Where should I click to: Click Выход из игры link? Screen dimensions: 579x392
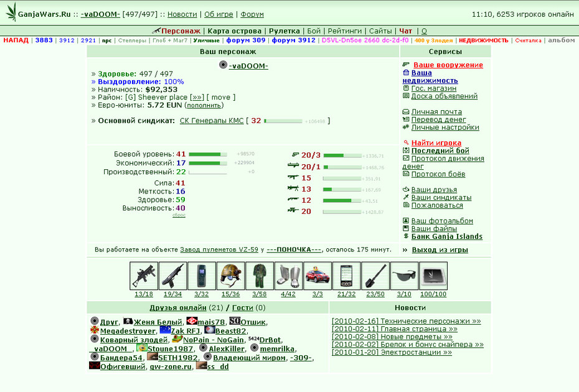tap(440, 250)
